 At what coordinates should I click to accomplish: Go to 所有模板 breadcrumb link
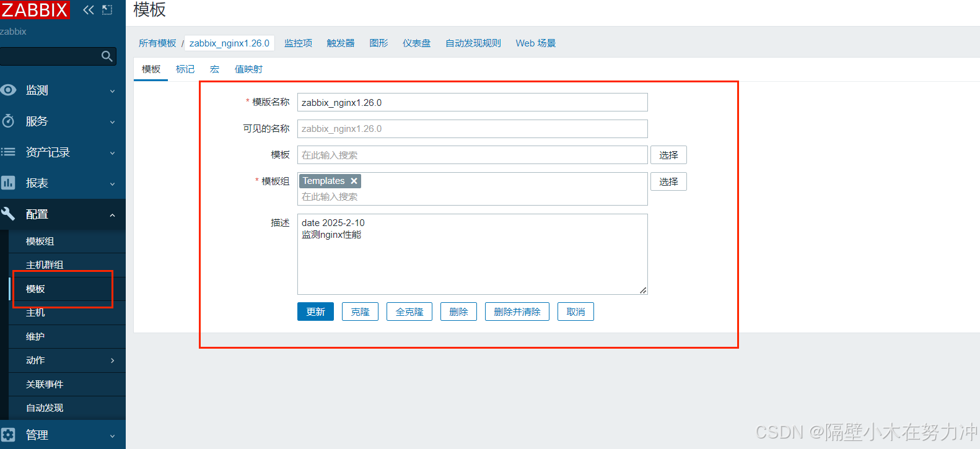(157, 43)
